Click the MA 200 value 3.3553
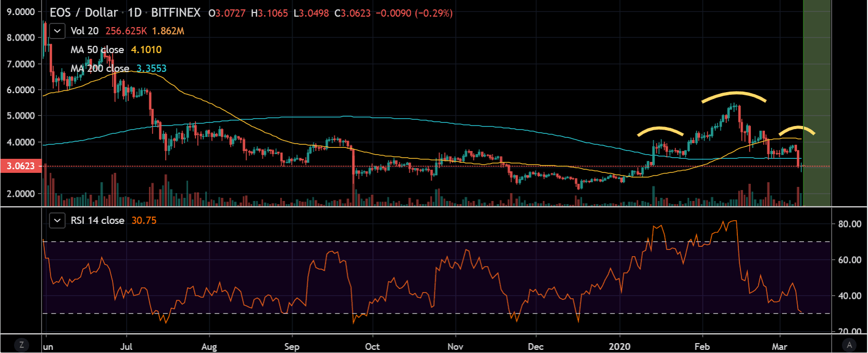 [152, 68]
